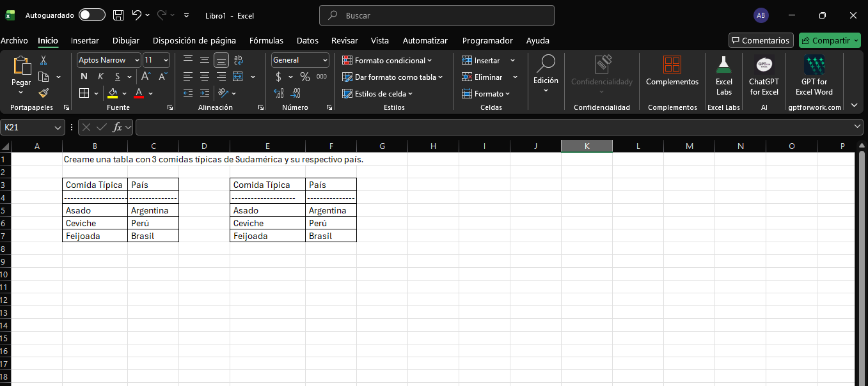Viewport: 868px width, 386px height.
Task: Toggle italic (K) formatting
Action: [100, 77]
